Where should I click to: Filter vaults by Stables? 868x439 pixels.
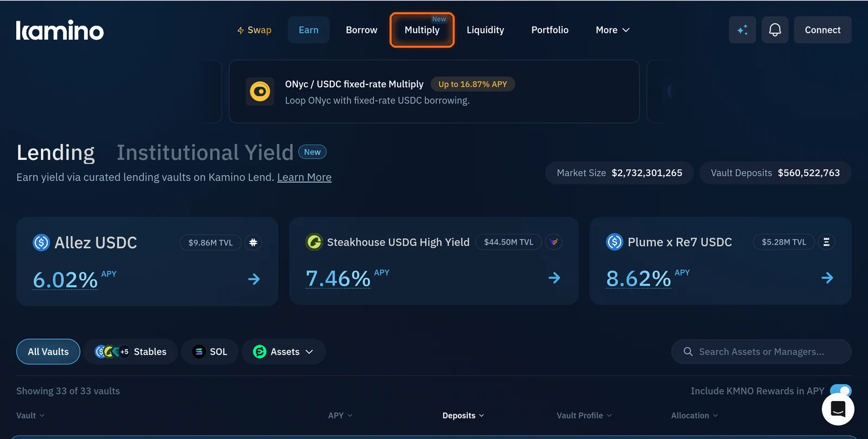pyautogui.click(x=131, y=352)
